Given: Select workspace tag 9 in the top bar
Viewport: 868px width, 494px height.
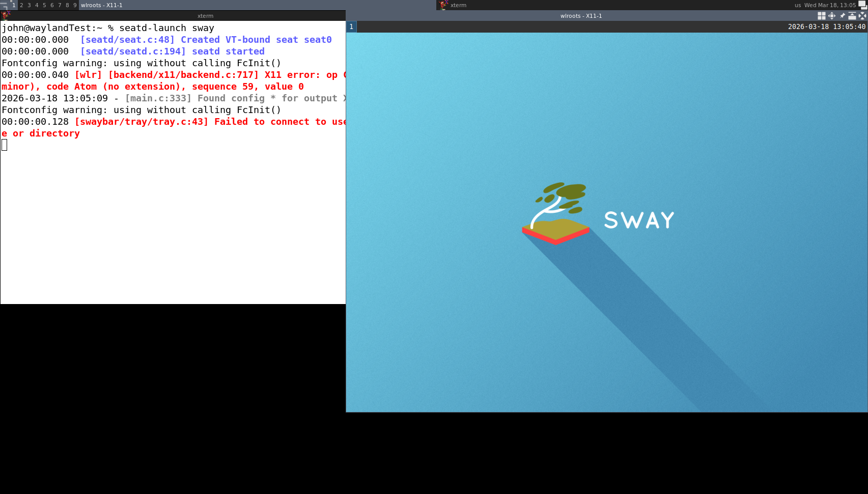Looking at the screenshot, I should (x=75, y=5).
